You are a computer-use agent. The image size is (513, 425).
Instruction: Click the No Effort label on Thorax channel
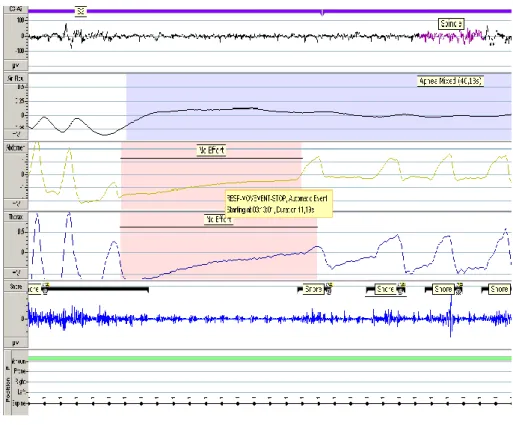click(219, 219)
